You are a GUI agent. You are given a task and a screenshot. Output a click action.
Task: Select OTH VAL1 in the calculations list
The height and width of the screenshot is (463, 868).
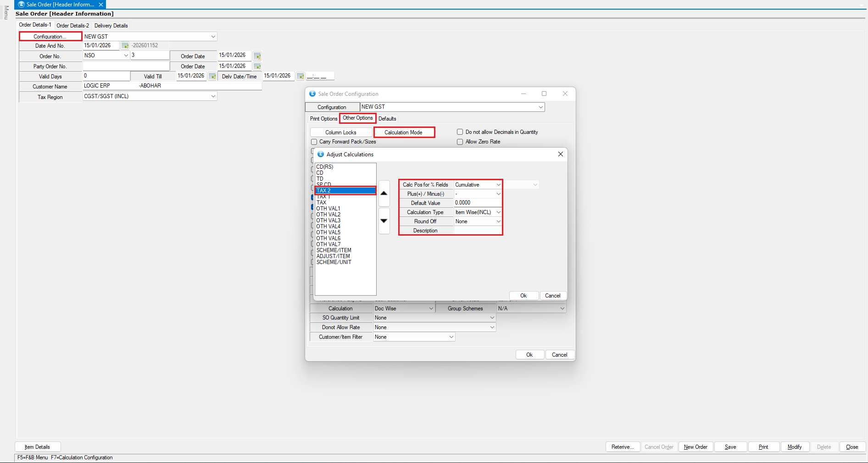pyautogui.click(x=328, y=209)
